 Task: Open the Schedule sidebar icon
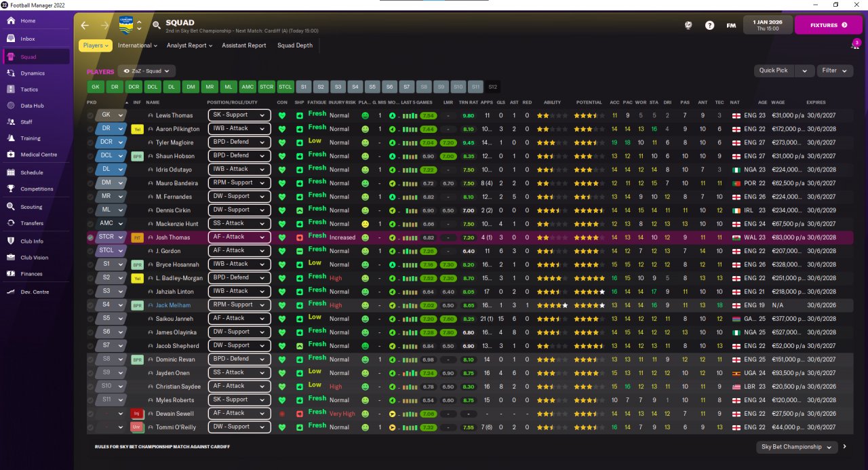11,173
